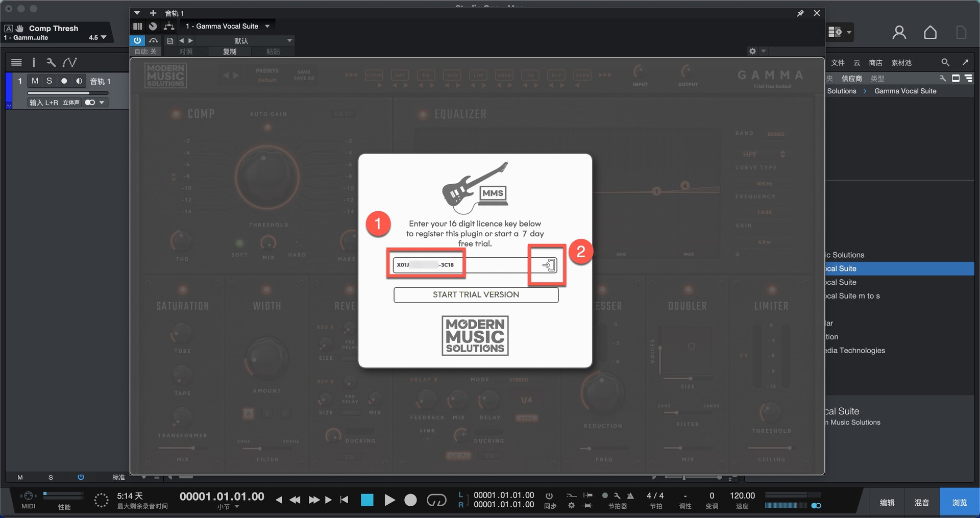Click the licence key input field
The image size is (980, 518).
pyautogui.click(x=475, y=265)
